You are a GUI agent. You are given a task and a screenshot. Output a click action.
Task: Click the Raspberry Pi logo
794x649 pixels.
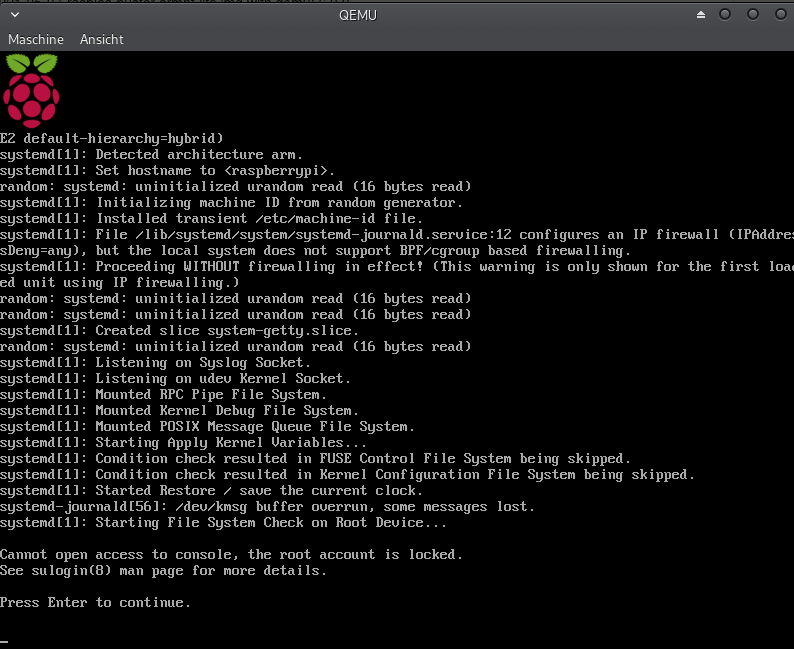31,91
